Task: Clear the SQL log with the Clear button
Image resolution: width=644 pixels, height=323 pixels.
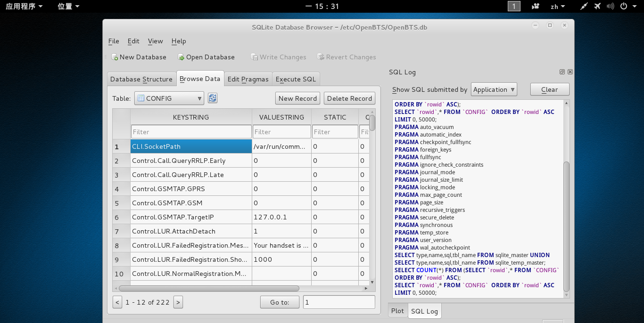Action: click(550, 89)
